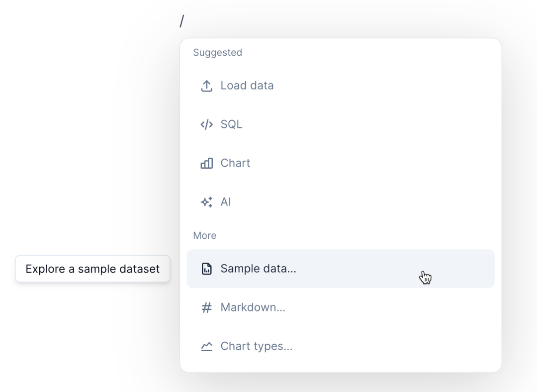Click the file icon beside Sample data
The image size is (537, 392).
(206, 269)
